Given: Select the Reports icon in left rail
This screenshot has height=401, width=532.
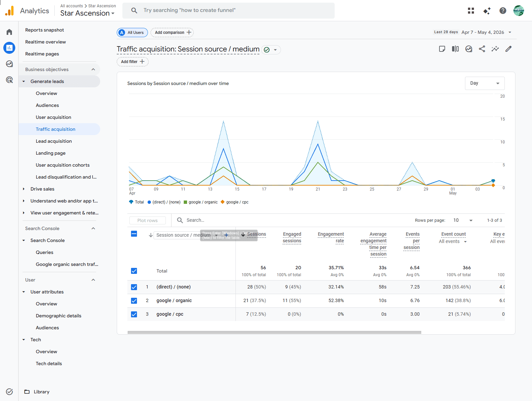Looking at the screenshot, I should coord(9,48).
